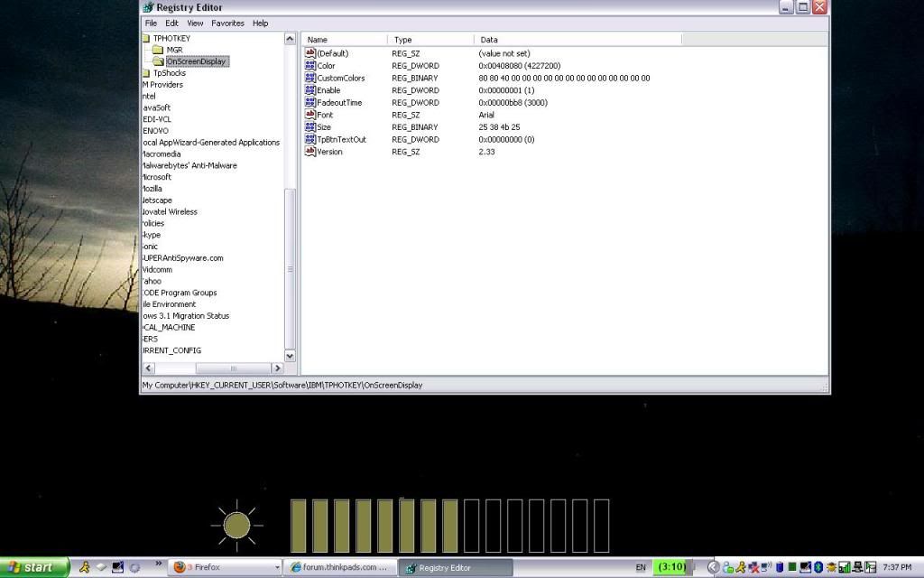The height and width of the screenshot is (578, 924).
Task: Select the FadeoutTime value icon
Action: (310, 103)
